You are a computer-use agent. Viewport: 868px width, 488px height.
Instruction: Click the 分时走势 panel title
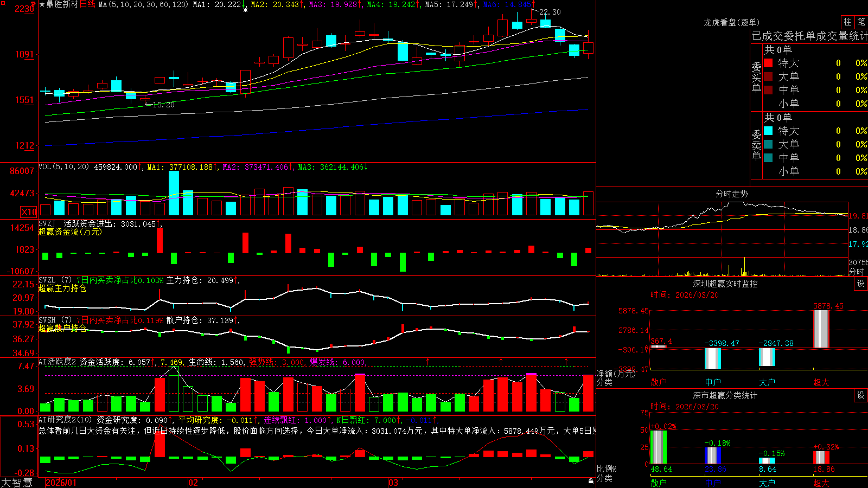tap(731, 194)
